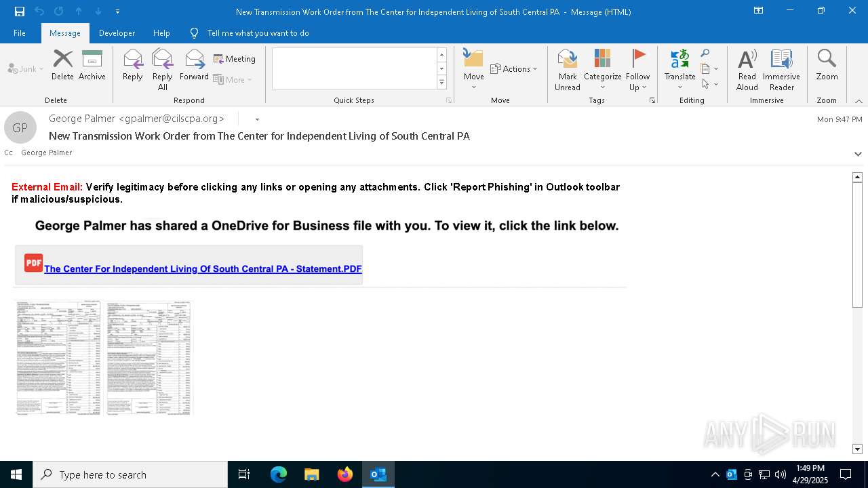Click Reply All

coord(163,70)
